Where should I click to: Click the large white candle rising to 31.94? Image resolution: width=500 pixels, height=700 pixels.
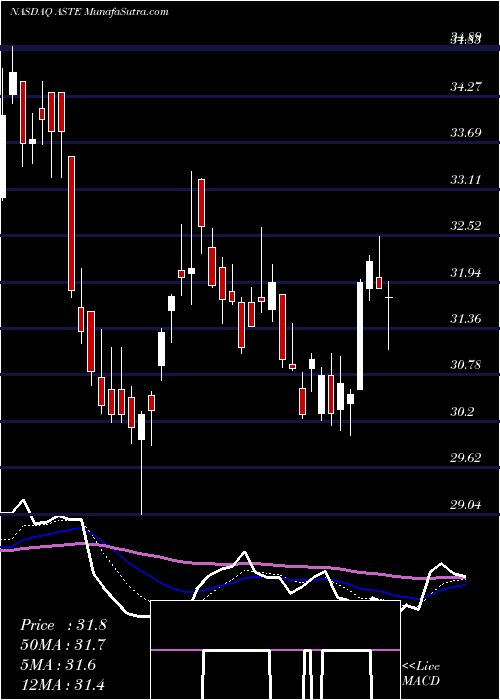click(360, 335)
